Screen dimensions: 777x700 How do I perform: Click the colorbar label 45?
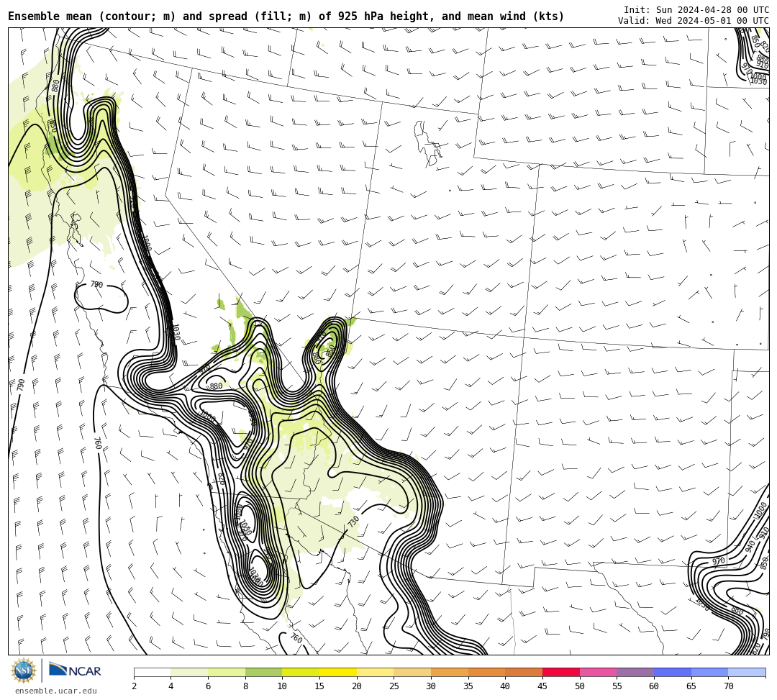[x=542, y=686]
